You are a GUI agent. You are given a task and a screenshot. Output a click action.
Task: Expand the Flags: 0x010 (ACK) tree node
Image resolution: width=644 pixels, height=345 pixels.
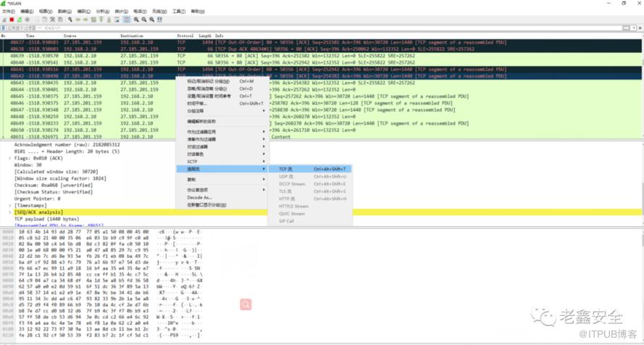point(11,157)
